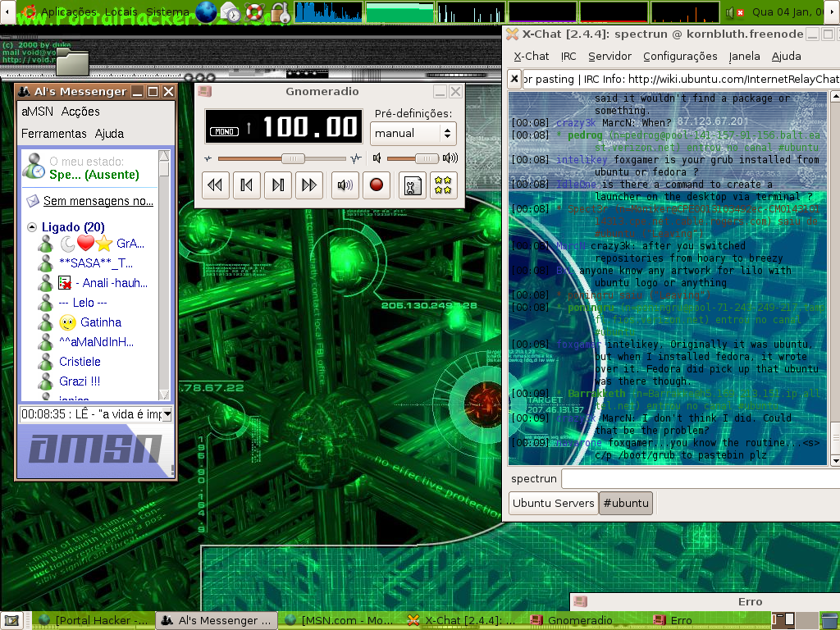The image size is (840, 630).
Task: Open Pré-definições manual dropdown
Action: [413, 134]
